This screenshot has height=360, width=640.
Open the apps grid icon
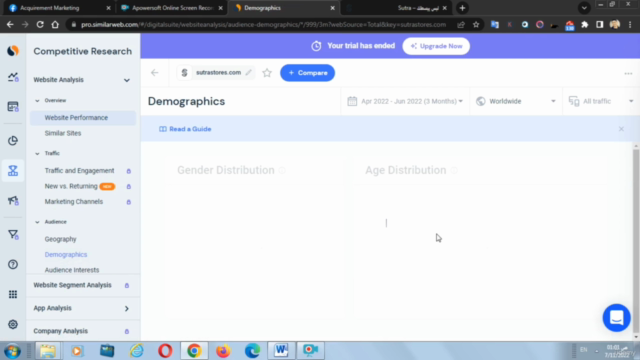13,294
